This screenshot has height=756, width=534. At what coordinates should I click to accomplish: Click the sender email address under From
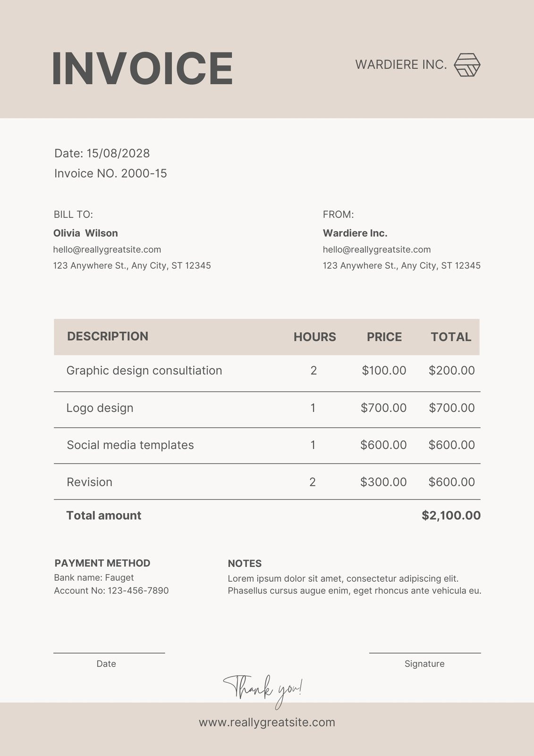(377, 249)
